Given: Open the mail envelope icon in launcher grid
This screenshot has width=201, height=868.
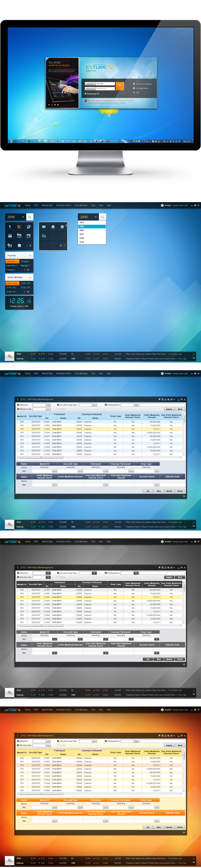Looking at the screenshot, I should tap(44, 227).
